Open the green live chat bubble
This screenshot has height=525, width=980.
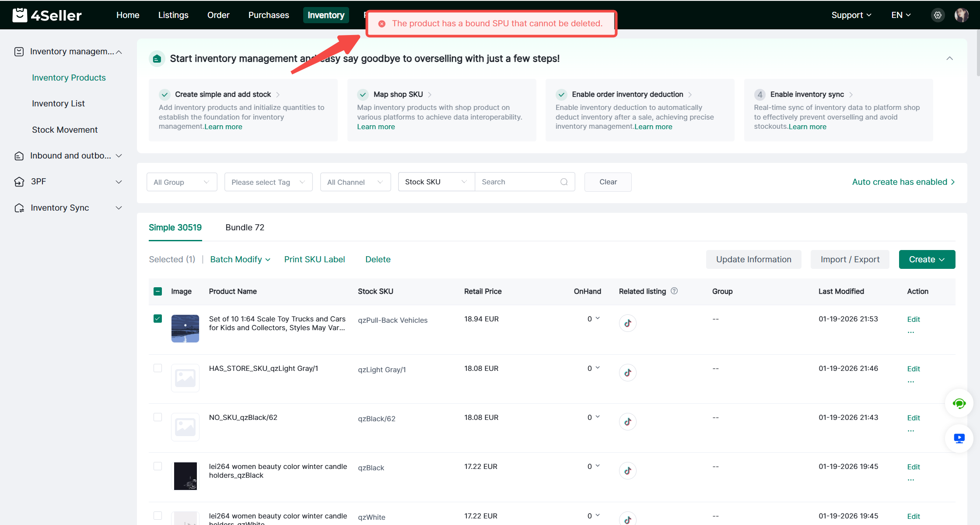point(959,403)
